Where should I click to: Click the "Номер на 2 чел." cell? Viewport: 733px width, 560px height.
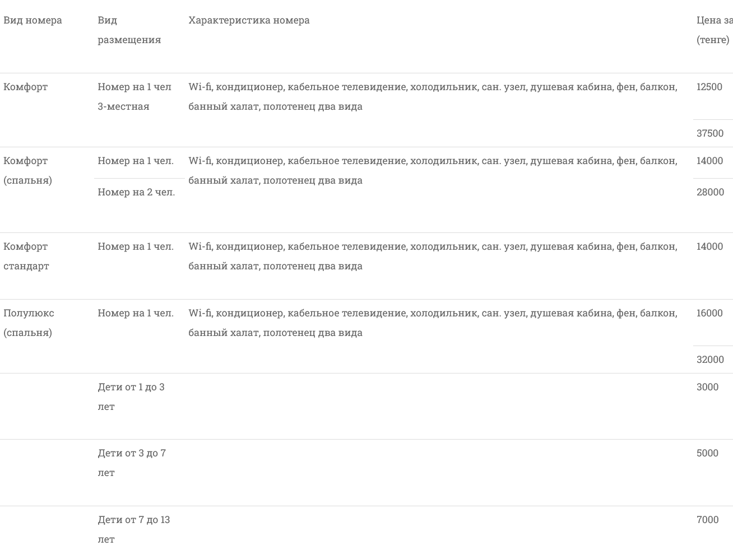coord(136,192)
